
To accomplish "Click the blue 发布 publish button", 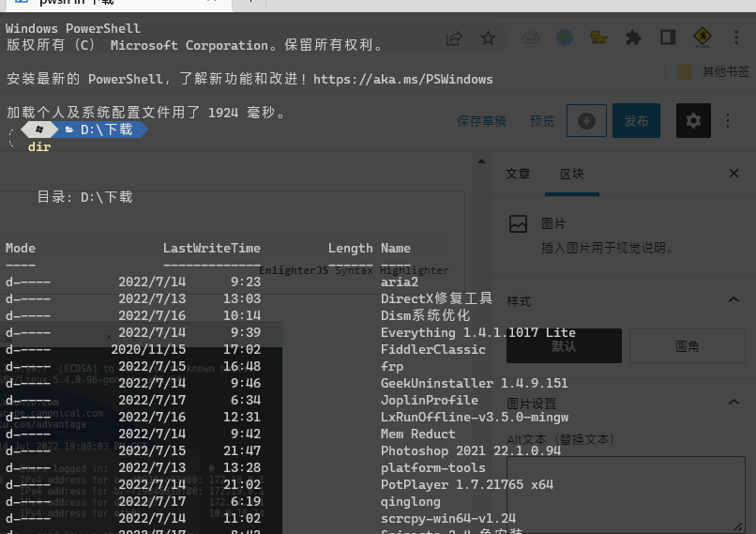I will tap(637, 121).
